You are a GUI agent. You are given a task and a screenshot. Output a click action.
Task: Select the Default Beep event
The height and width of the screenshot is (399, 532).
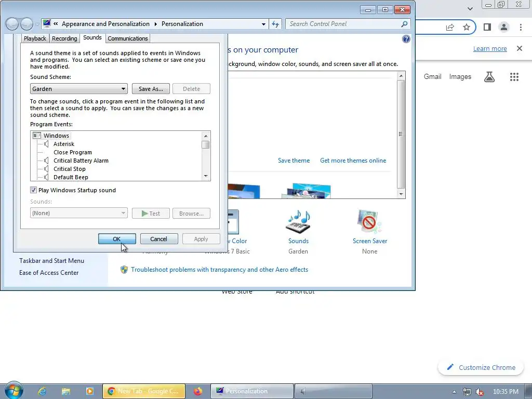71,177
